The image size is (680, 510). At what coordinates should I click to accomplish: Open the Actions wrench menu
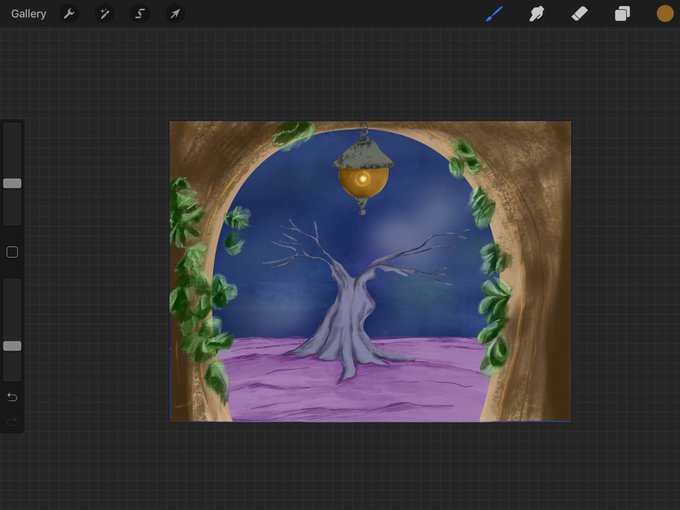click(x=69, y=14)
